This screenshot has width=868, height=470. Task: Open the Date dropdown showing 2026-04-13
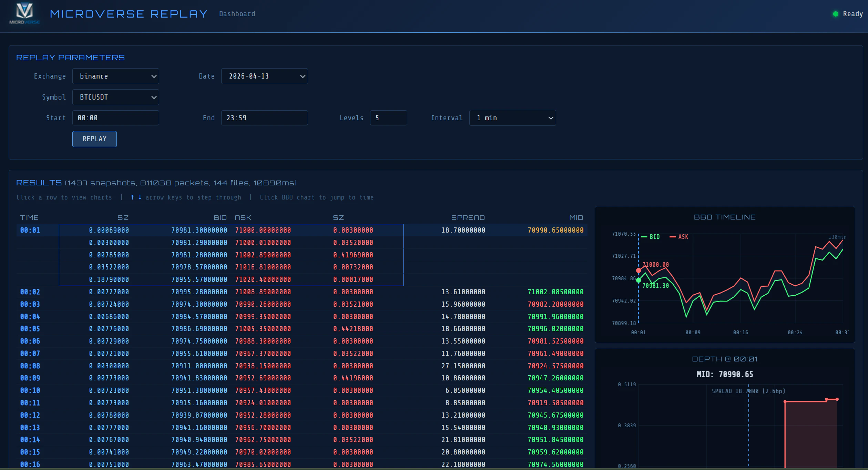pos(264,76)
